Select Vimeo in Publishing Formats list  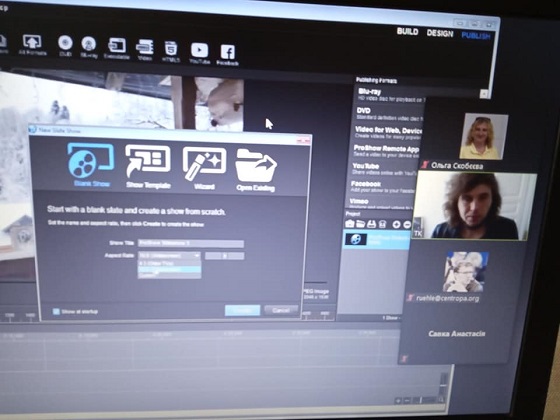[x=381, y=203]
